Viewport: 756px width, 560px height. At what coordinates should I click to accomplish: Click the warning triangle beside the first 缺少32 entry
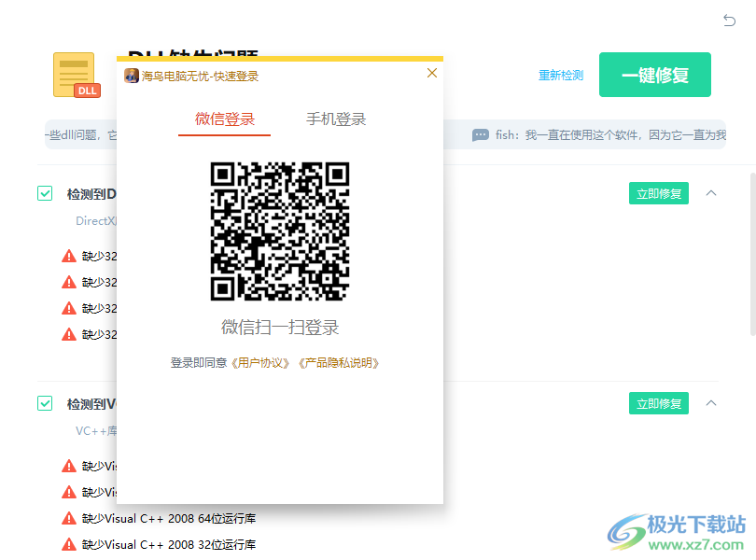pyautogui.click(x=67, y=255)
